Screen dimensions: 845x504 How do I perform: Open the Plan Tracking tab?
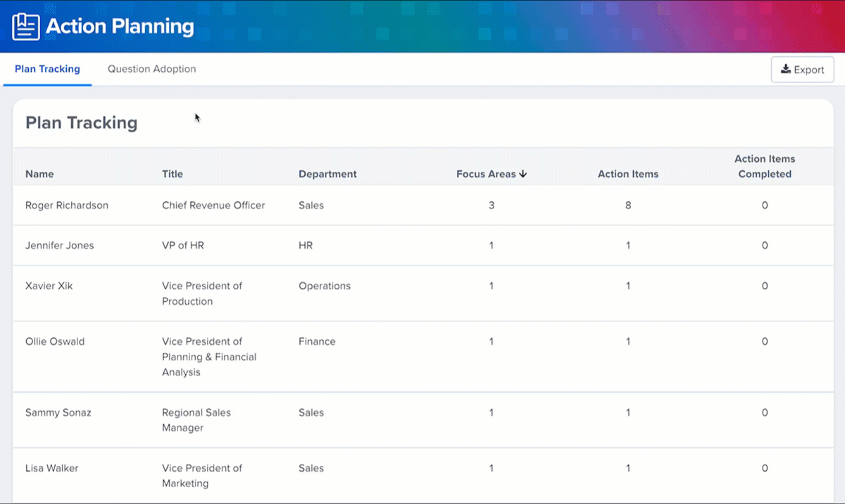coord(47,69)
